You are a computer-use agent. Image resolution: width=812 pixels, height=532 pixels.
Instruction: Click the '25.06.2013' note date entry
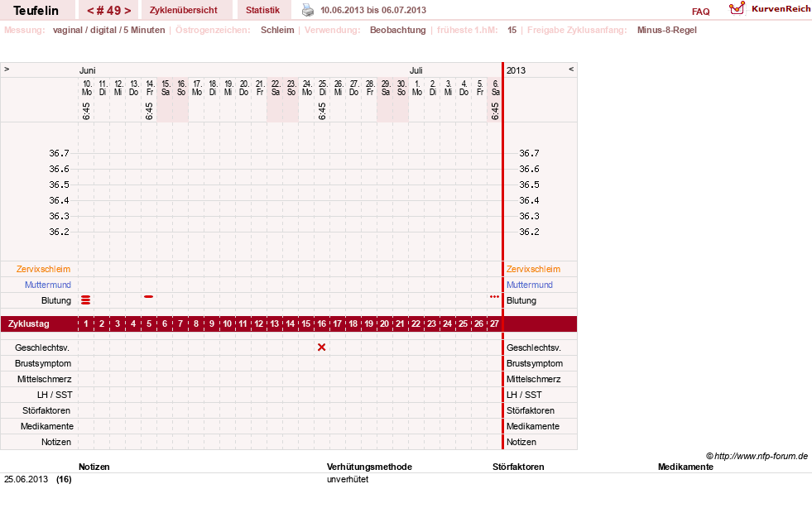26,479
